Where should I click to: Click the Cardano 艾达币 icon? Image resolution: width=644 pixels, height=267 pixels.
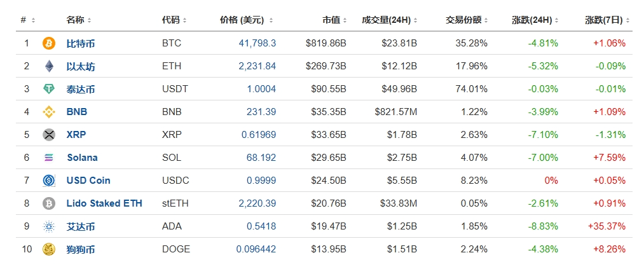point(49,226)
